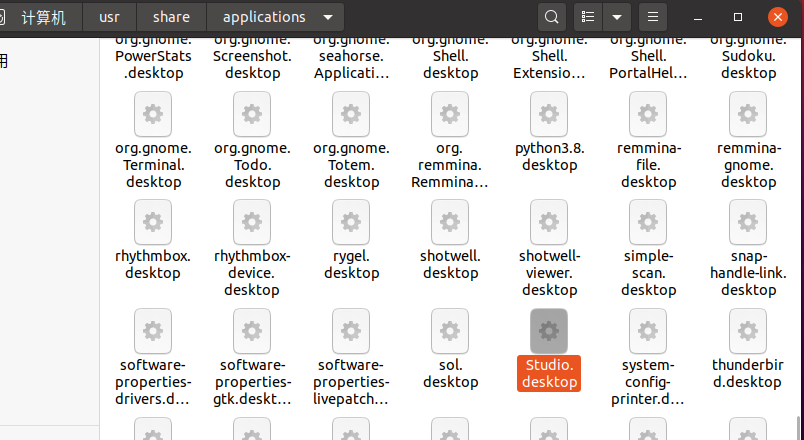Click the rygel.desktop file name label
804x440 pixels.
click(351, 265)
